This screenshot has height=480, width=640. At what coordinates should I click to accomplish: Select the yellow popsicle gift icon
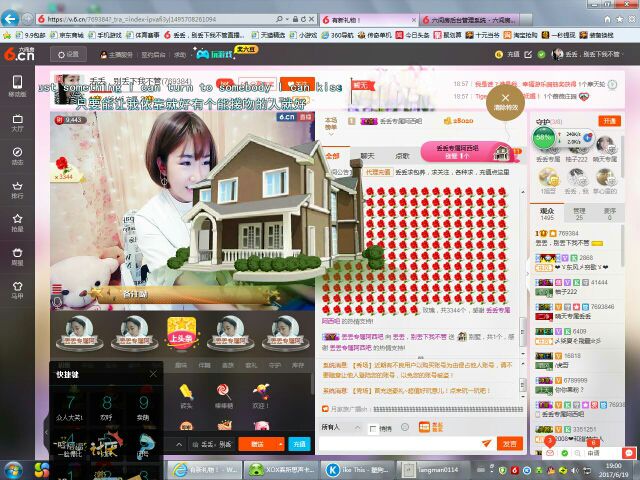pos(187,393)
